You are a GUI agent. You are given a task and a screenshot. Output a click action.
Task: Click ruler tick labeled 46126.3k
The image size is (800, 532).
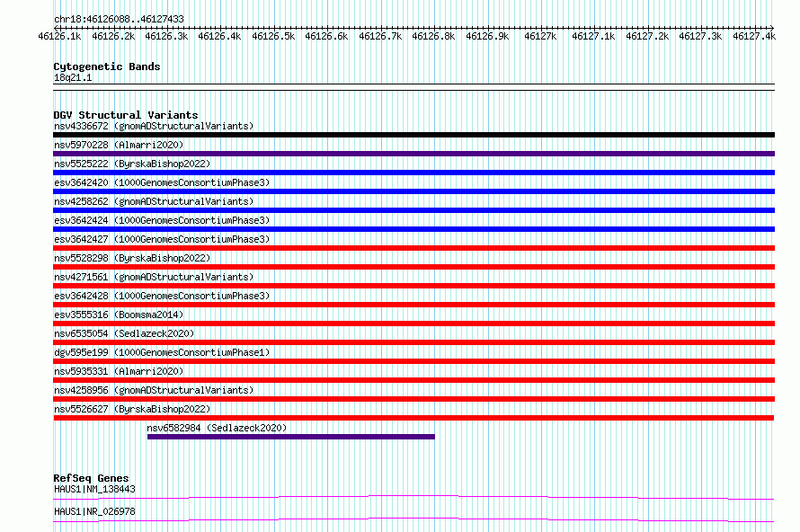[166, 36]
